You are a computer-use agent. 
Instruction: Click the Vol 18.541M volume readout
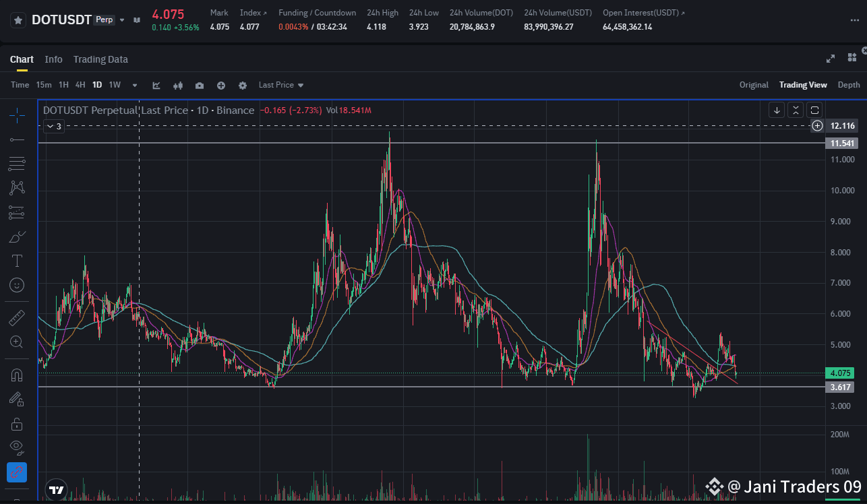(x=349, y=111)
